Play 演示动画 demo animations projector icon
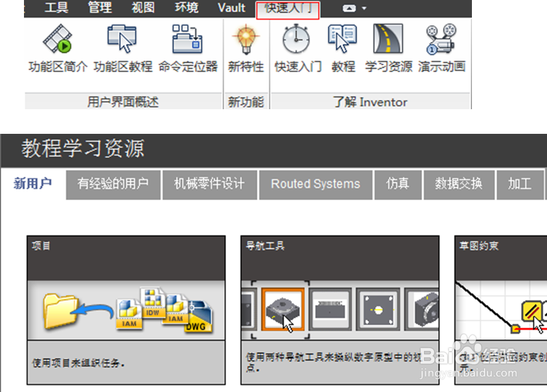 pyautogui.click(x=442, y=48)
